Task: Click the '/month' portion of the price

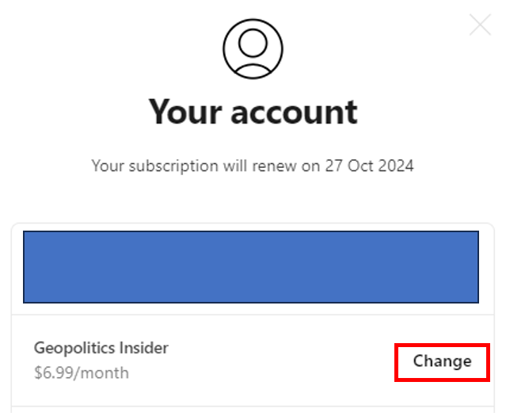Action: click(101, 373)
